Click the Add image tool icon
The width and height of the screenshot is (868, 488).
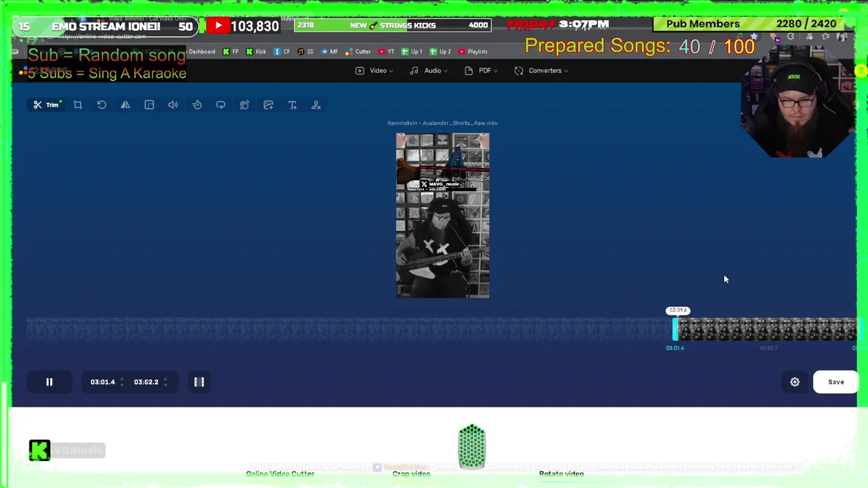click(269, 105)
